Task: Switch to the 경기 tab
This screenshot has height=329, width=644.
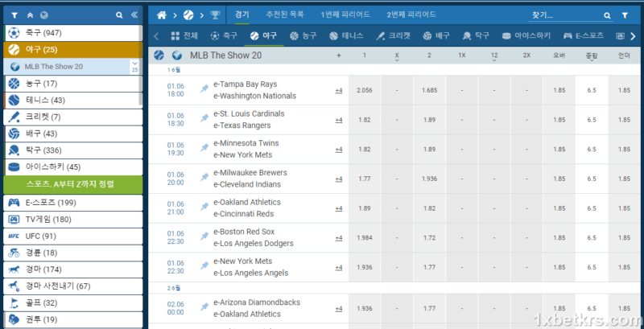Action: tap(242, 14)
